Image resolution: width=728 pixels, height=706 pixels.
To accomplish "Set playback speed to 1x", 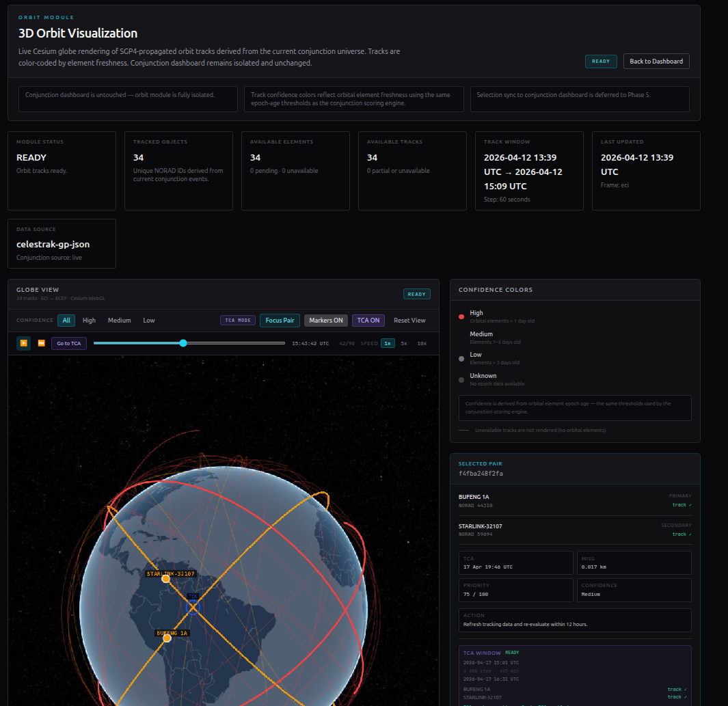I will (x=387, y=344).
